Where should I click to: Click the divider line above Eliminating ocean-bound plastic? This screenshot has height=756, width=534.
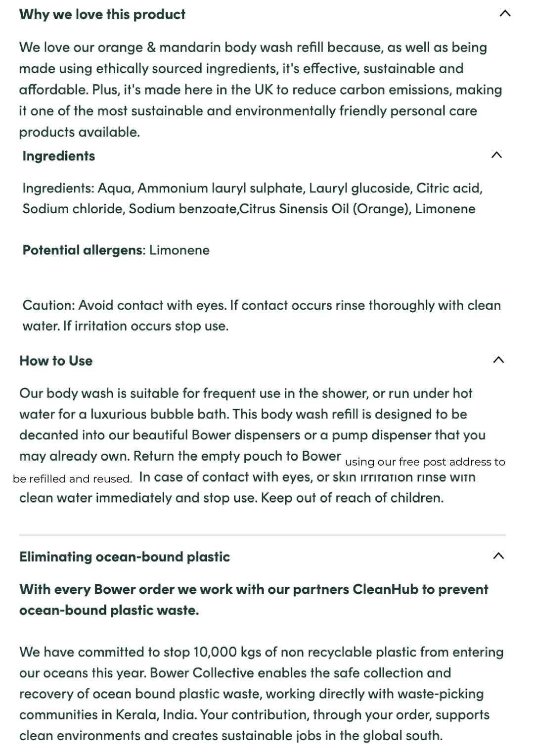(263, 535)
